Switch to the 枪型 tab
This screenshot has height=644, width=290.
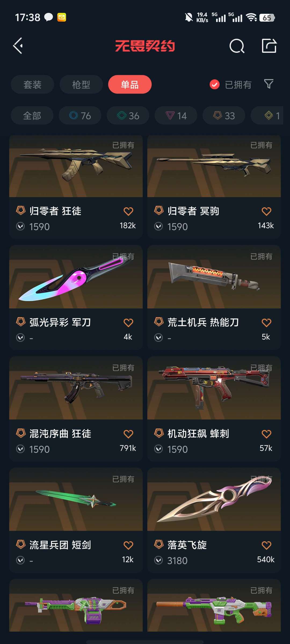pos(81,84)
